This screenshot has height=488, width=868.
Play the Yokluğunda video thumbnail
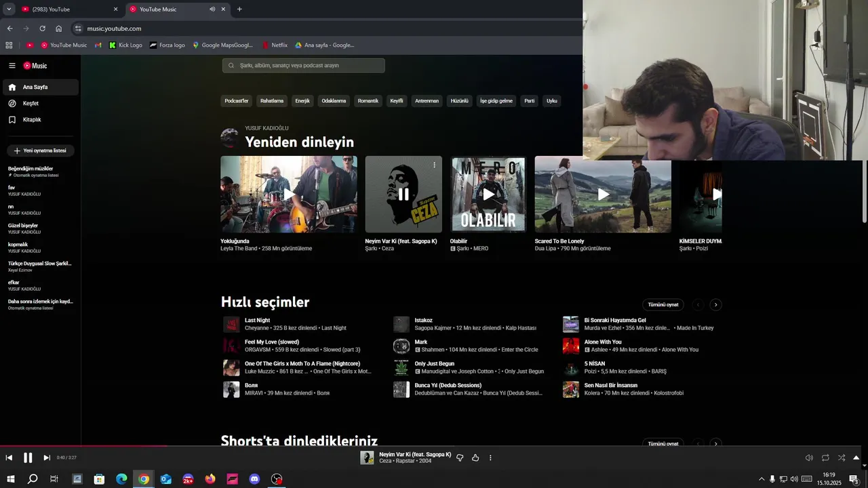(289, 195)
